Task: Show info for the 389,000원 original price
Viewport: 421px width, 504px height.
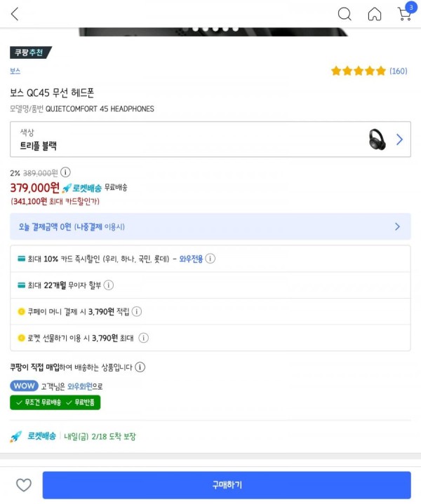Action: (x=65, y=172)
